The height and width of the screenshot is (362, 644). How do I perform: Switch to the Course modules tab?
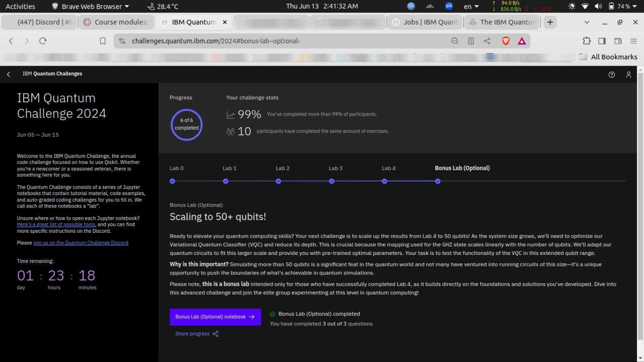click(116, 22)
